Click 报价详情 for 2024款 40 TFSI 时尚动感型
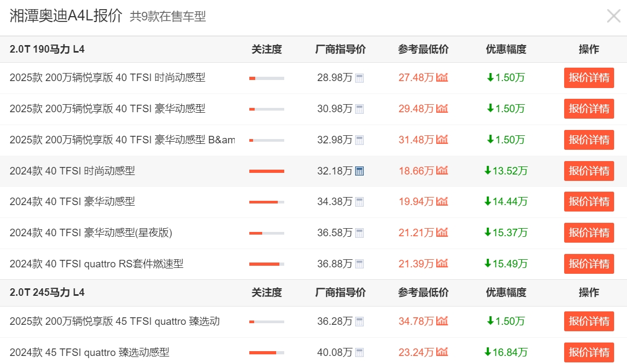The width and height of the screenshot is (627, 364). [x=589, y=171]
